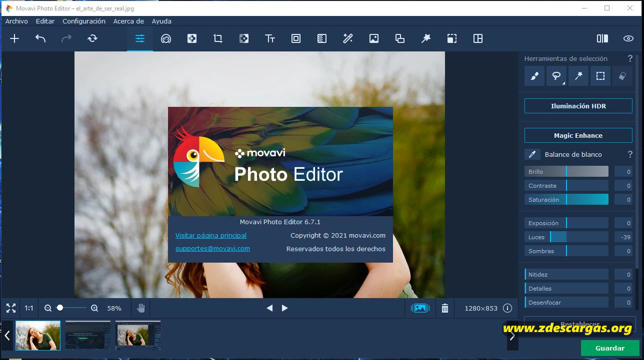Click the Iluminación HDR button
Screen dimensions: 644x360
coord(578,106)
